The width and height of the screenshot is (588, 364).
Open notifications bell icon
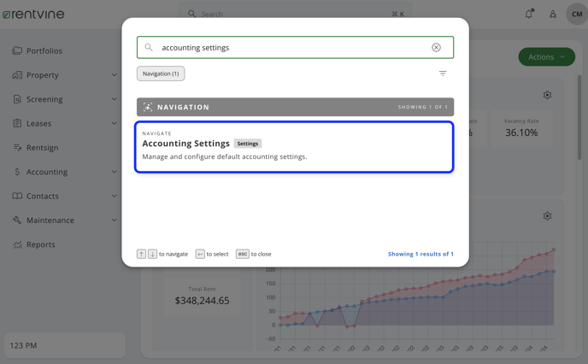(x=528, y=14)
